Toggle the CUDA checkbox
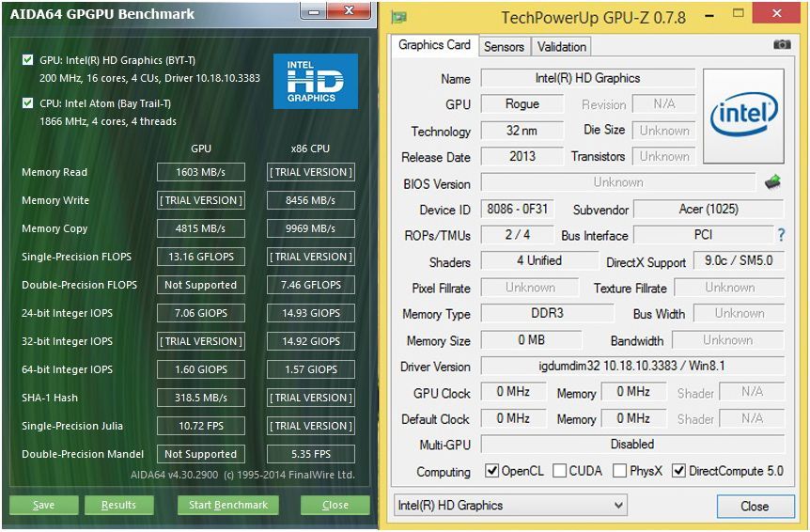Image resolution: width=810 pixels, height=532 pixels. point(559,471)
